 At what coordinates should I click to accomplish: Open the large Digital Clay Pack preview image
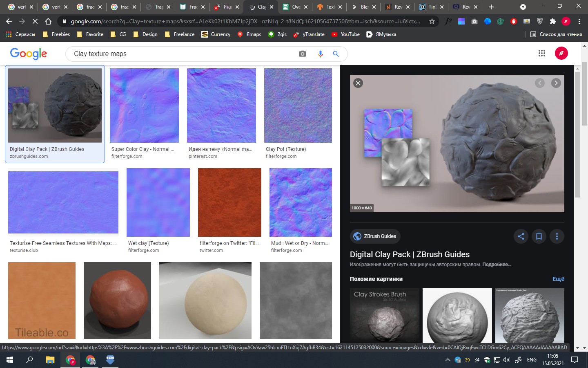point(457,144)
